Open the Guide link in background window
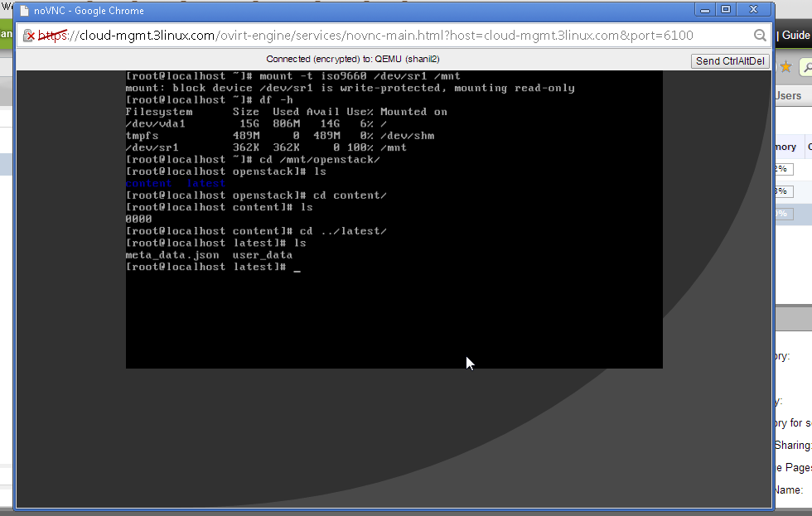 (795, 36)
